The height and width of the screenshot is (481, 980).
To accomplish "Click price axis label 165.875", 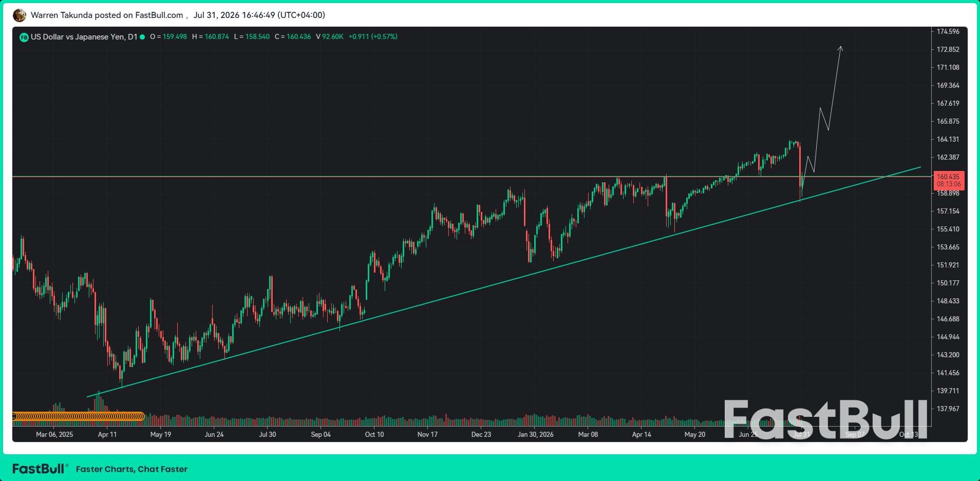I will (x=948, y=122).
